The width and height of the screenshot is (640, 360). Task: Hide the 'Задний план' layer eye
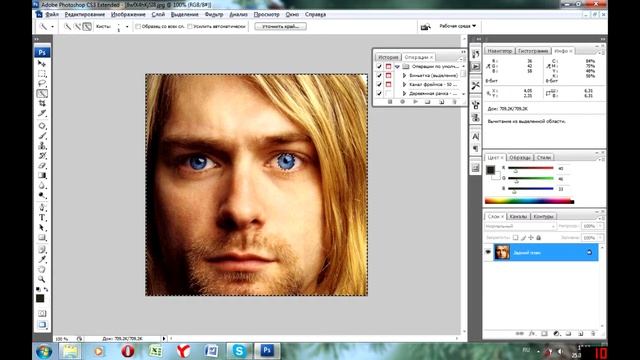point(488,252)
